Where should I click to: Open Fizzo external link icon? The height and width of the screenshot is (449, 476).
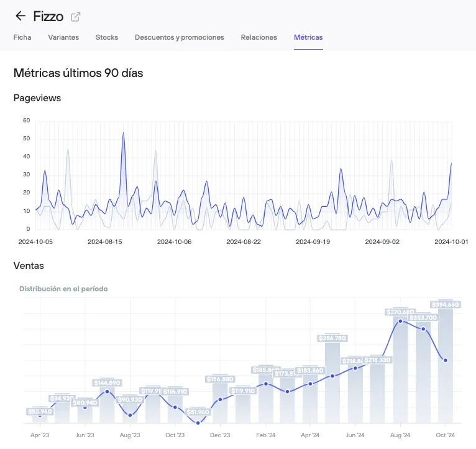pyautogui.click(x=75, y=17)
